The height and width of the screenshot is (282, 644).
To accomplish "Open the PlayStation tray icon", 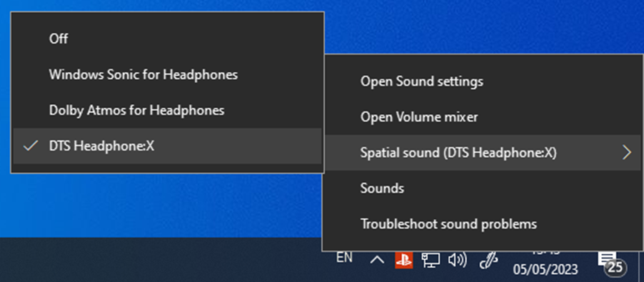I will coord(403,260).
